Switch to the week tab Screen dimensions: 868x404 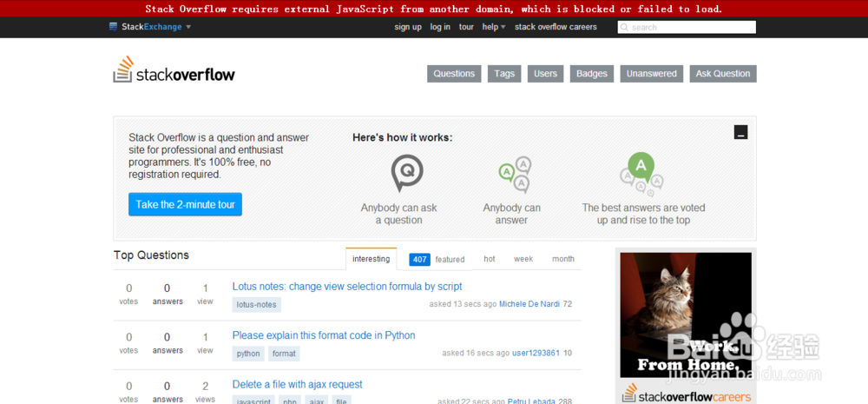point(523,259)
